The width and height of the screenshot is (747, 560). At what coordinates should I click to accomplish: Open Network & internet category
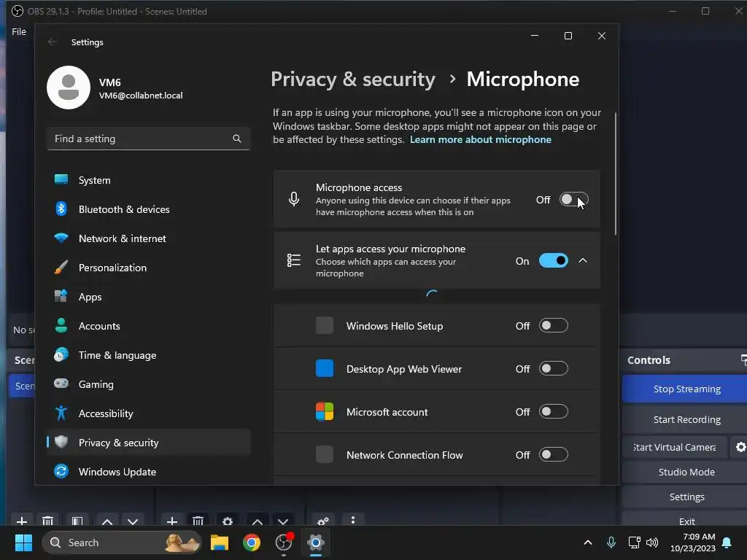[x=148, y=238]
